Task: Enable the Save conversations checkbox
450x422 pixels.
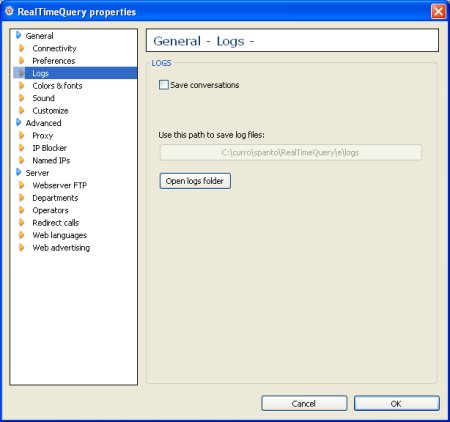Action: coord(164,85)
